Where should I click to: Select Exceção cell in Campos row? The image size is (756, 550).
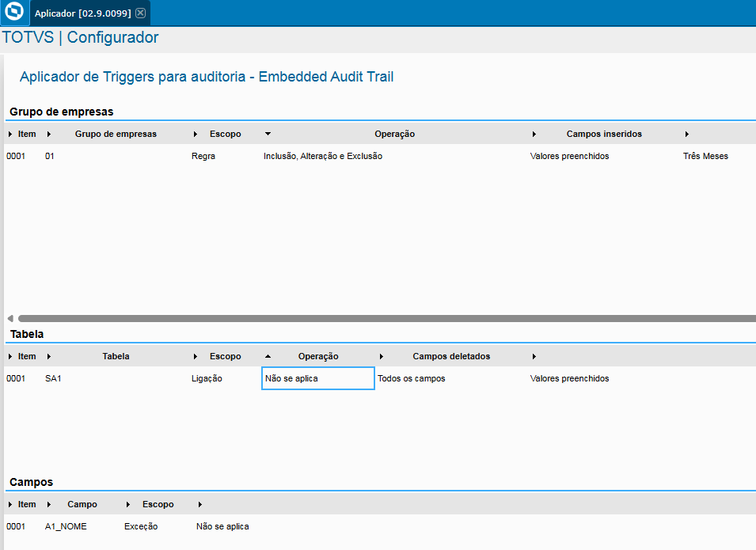pyautogui.click(x=141, y=526)
